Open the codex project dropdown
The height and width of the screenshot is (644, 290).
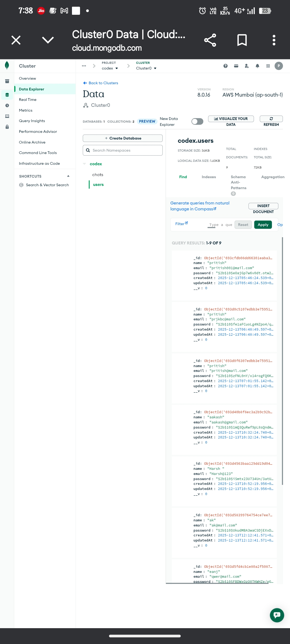pyautogui.click(x=110, y=68)
